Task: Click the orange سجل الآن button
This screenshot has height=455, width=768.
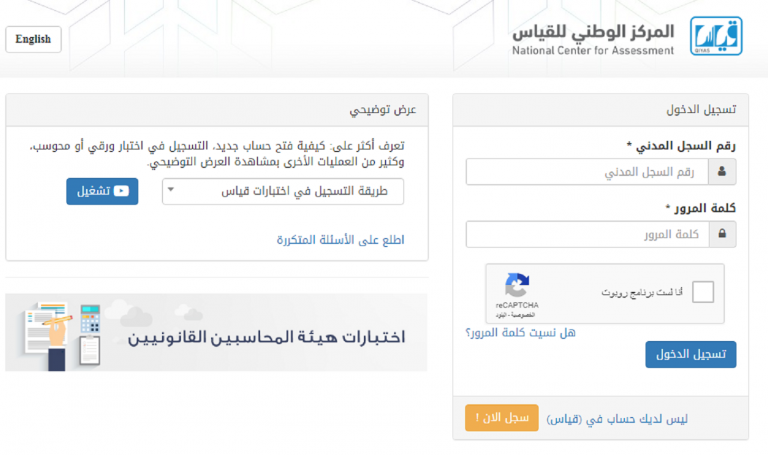Action: click(x=502, y=418)
